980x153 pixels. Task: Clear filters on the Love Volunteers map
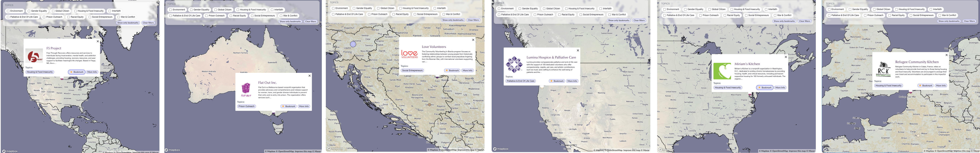pos(473,20)
